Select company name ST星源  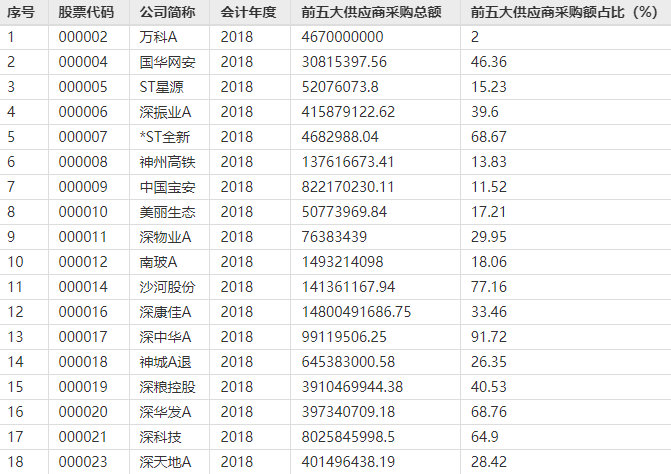[161, 87]
